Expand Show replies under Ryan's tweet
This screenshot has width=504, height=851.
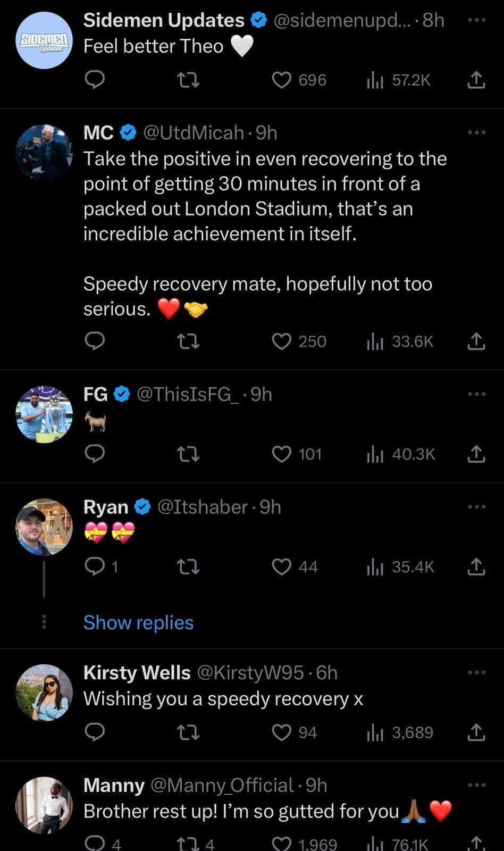138,622
